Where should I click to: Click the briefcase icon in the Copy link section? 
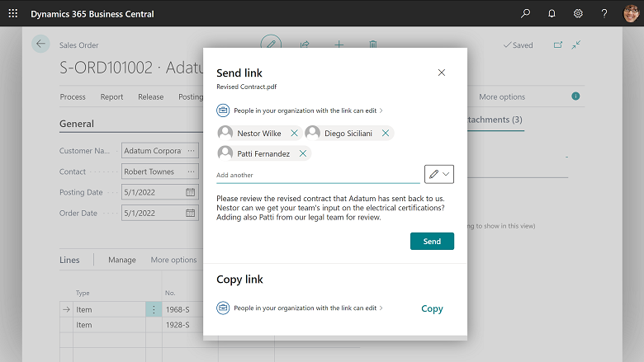coord(223,308)
